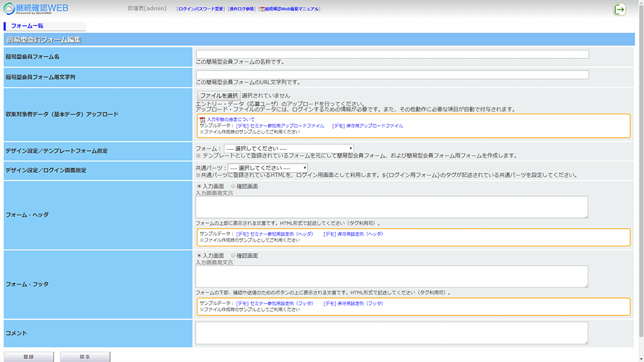Open [デモ] セミナー参加用設定例（ヘッダ）link
This screenshot has width=644, height=362.
click(274, 234)
